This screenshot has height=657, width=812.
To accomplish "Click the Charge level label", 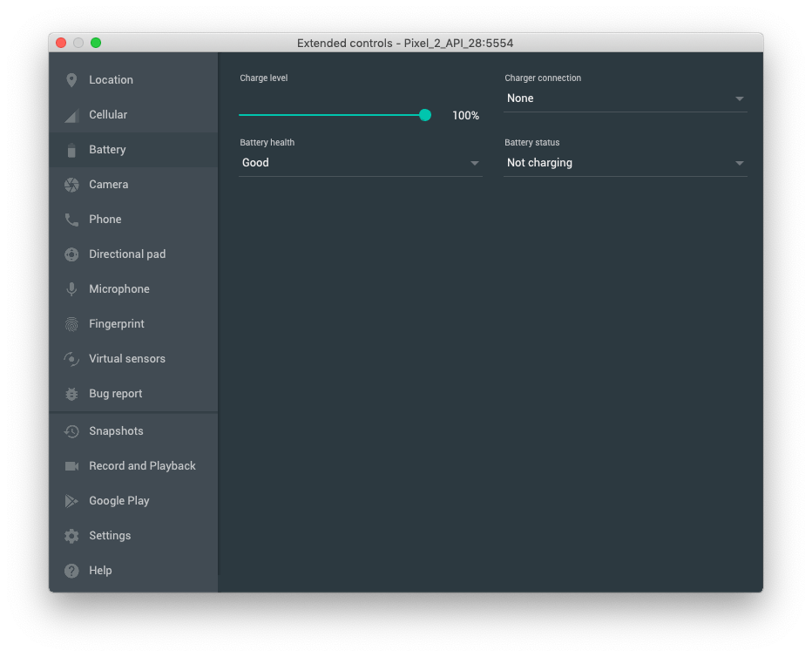I will tap(264, 78).
